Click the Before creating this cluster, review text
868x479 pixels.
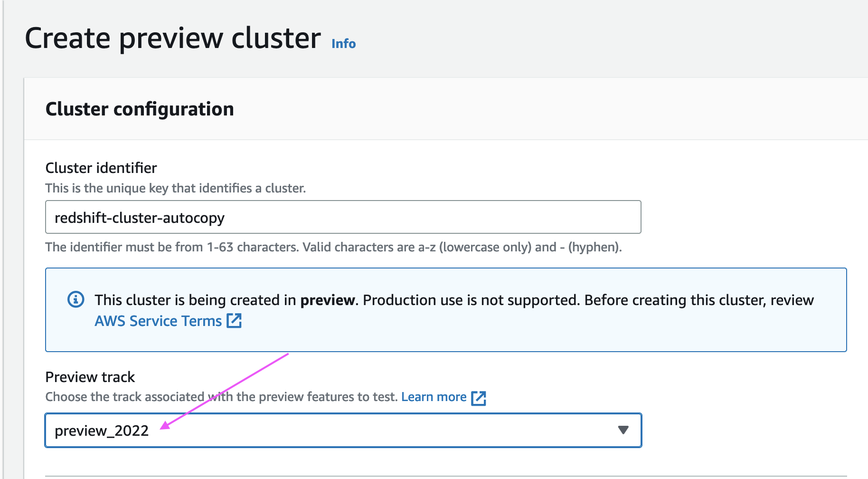click(699, 300)
